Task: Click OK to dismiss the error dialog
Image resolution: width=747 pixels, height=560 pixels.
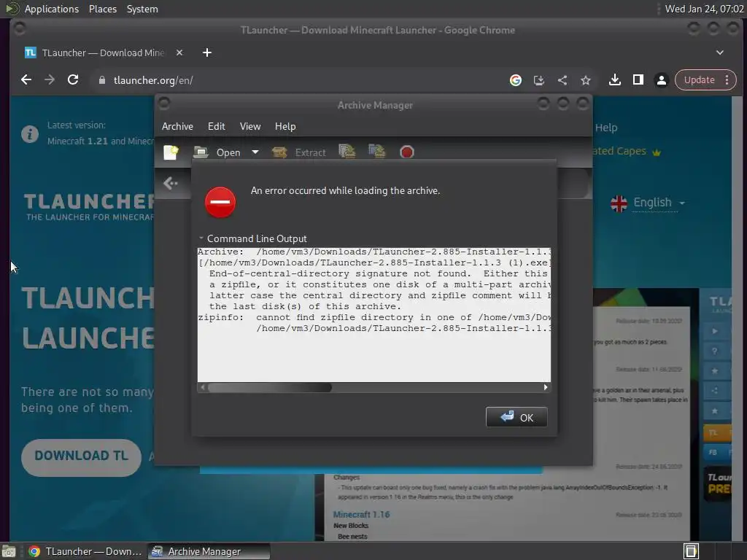Action: [516, 418]
